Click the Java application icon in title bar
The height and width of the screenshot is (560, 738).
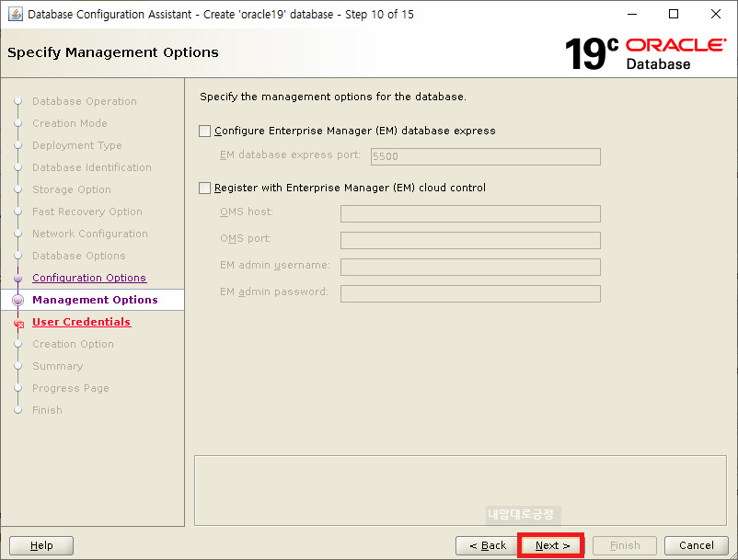(16, 14)
